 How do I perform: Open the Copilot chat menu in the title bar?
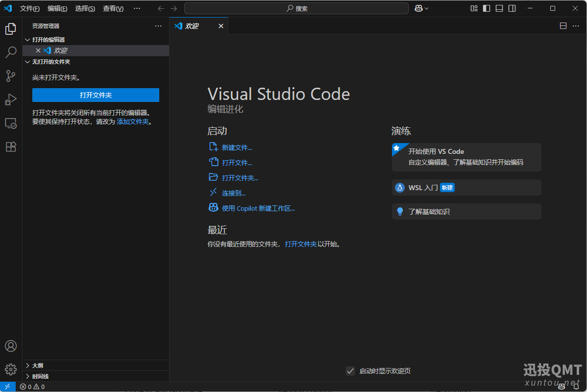(421, 8)
